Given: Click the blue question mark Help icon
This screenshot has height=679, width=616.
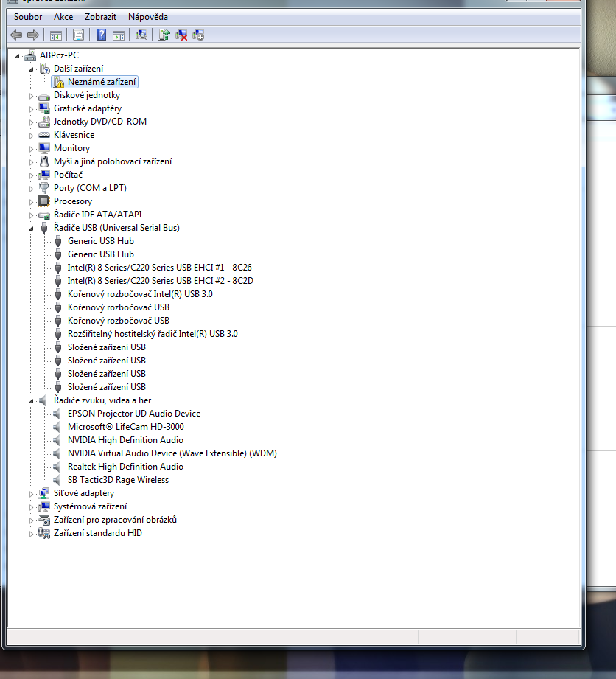Looking at the screenshot, I should [x=101, y=35].
